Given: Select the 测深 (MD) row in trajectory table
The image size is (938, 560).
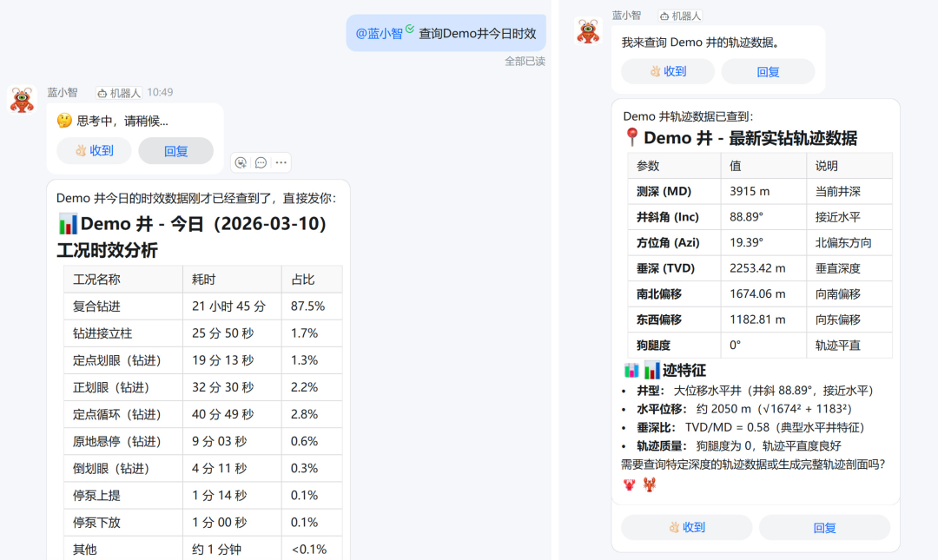Looking at the screenshot, I should point(759,191).
